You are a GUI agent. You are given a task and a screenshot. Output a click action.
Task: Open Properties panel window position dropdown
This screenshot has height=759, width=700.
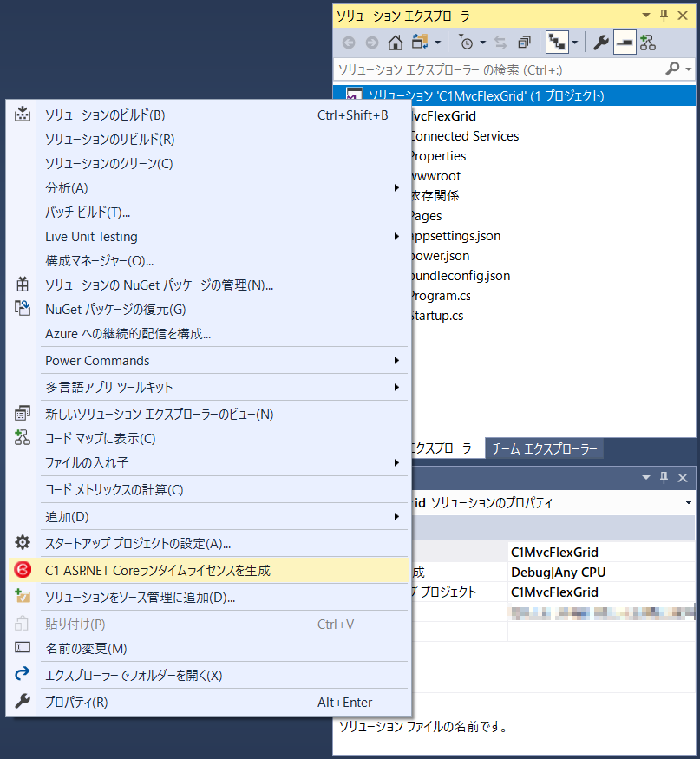(645, 478)
